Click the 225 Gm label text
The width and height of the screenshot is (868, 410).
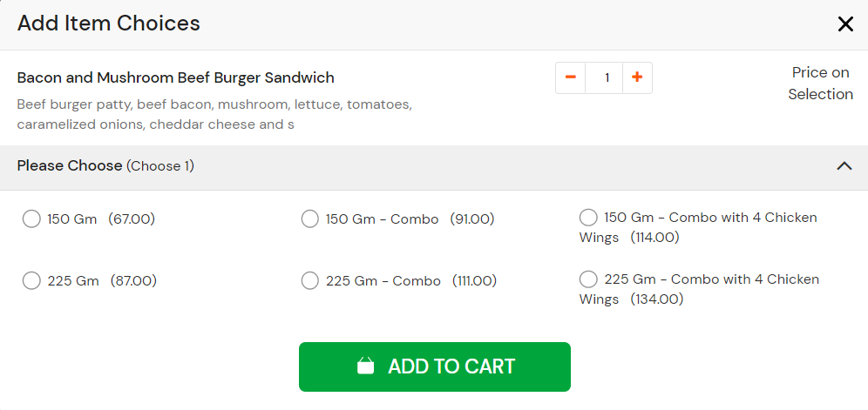tap(73, 281)
